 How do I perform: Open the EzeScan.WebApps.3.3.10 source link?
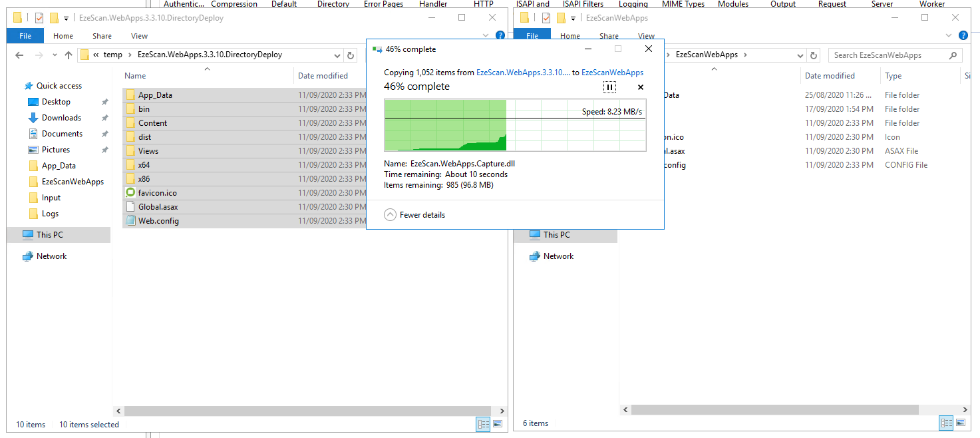(x=523, y=73)
